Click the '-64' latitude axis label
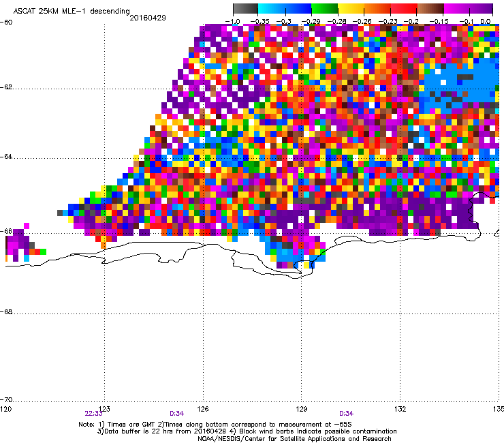Screen dimensions: 504x443 coord(6,157)
